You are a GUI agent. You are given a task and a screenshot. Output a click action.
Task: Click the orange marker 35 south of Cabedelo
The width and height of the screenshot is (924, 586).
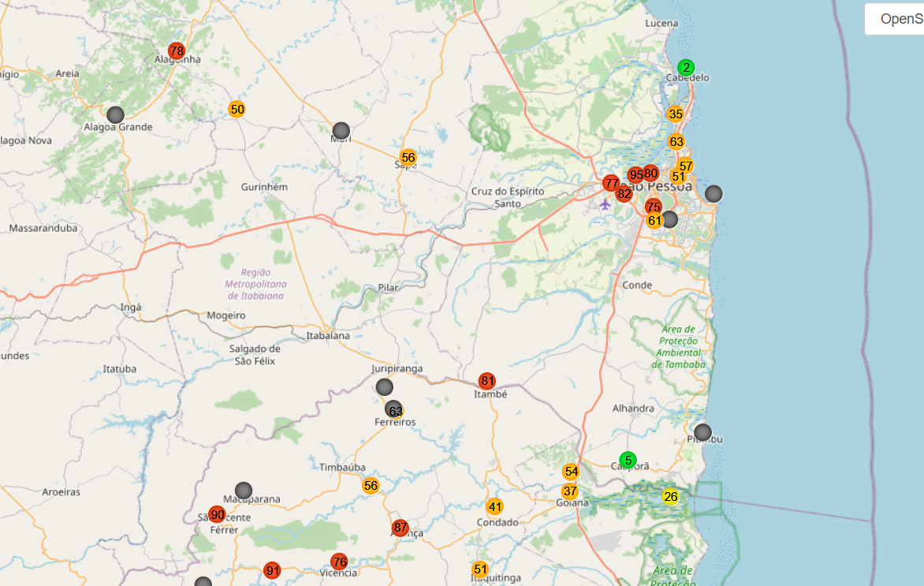(676, 114)
